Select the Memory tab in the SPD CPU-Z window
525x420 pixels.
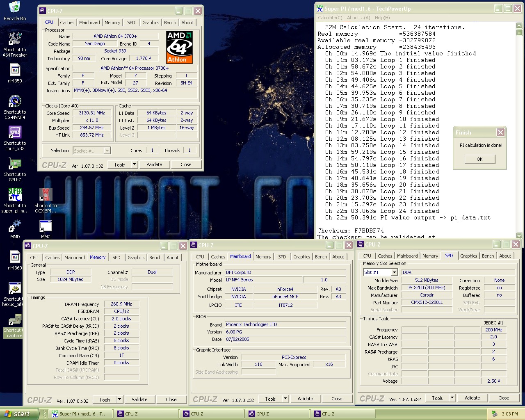tap(430, 256)
